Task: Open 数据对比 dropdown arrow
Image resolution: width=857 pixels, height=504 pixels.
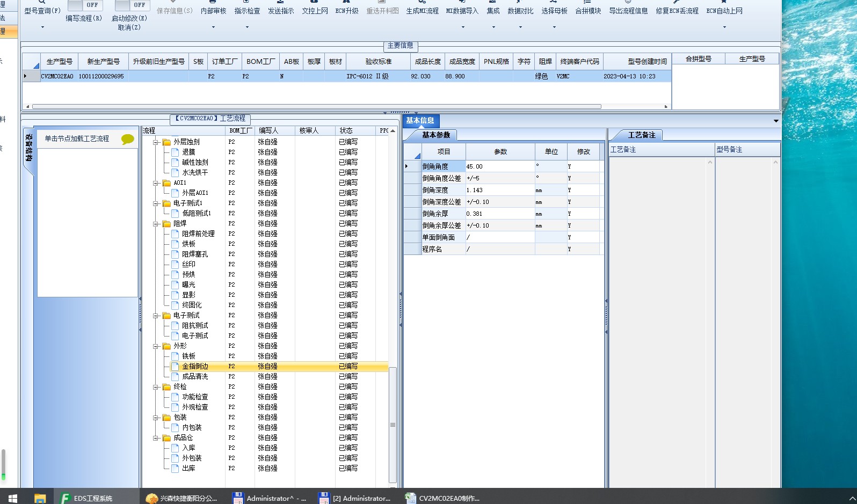Action: (520, 27)
